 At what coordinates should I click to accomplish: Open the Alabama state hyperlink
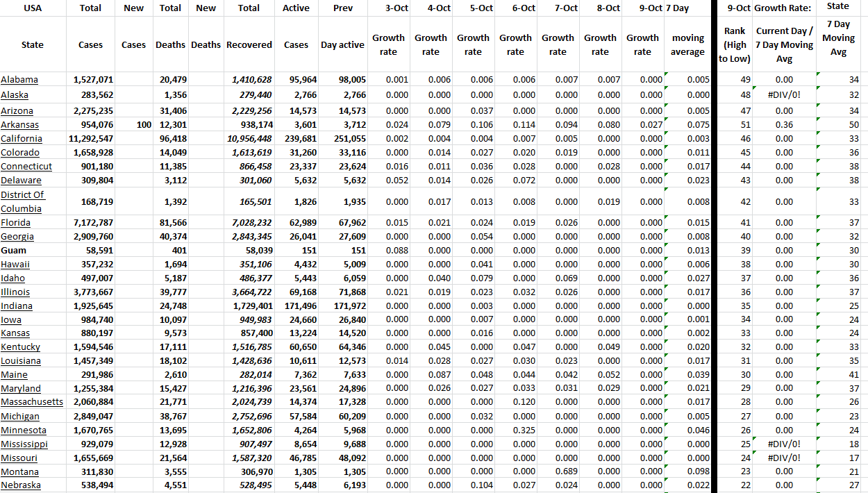(x=19, y=79)
